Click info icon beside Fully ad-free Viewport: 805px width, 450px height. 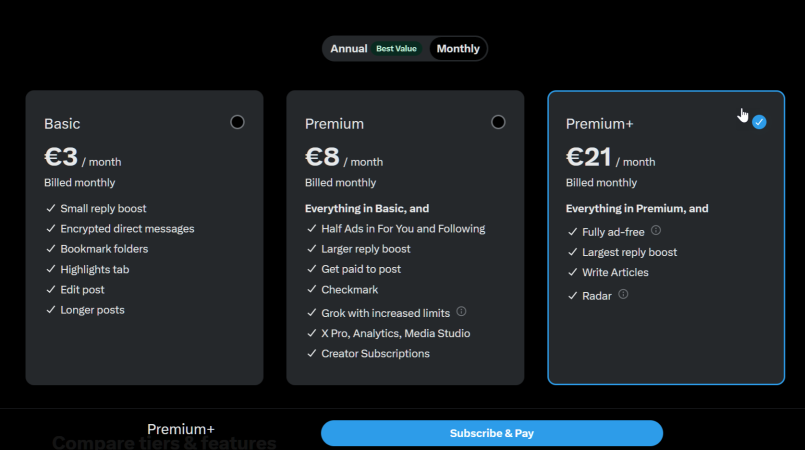(x=656, y=230)
